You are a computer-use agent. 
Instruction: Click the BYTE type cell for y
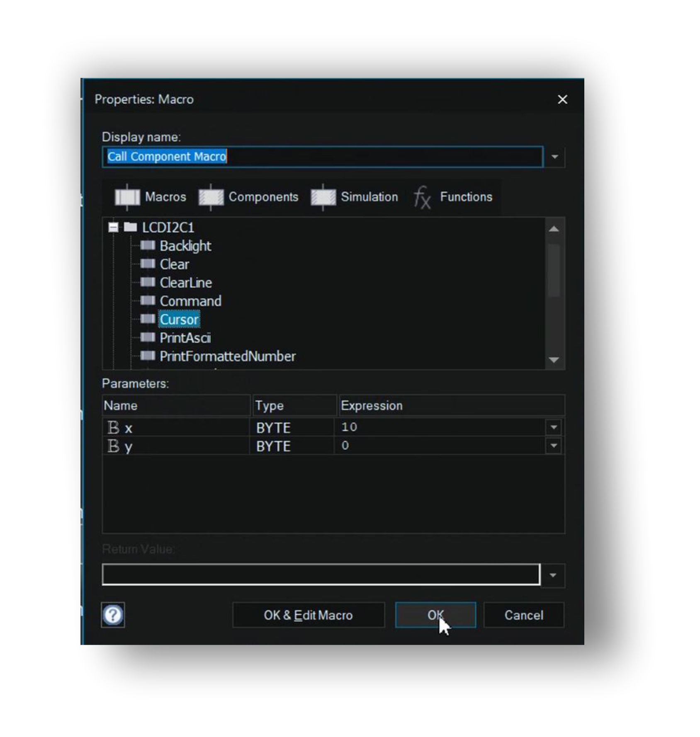tap(292, 446)
